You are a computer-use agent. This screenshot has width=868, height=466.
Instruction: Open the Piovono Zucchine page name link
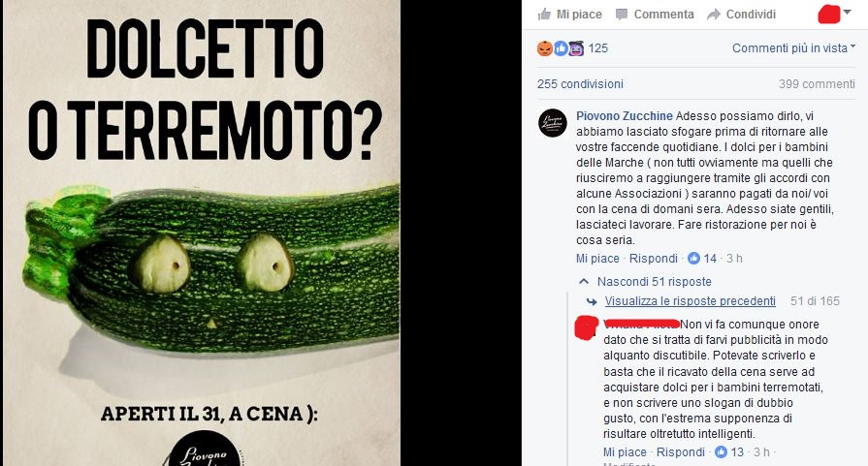[x=625, y=116]
